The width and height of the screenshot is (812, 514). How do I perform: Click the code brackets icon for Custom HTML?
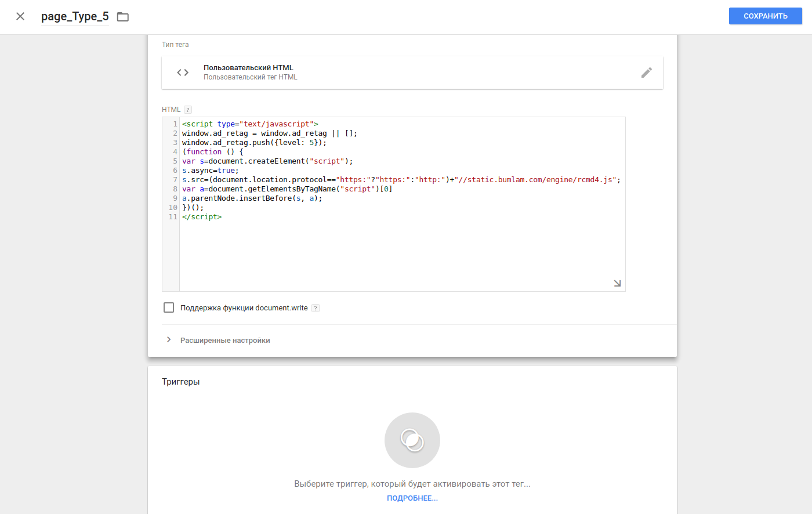pos(183,73)
